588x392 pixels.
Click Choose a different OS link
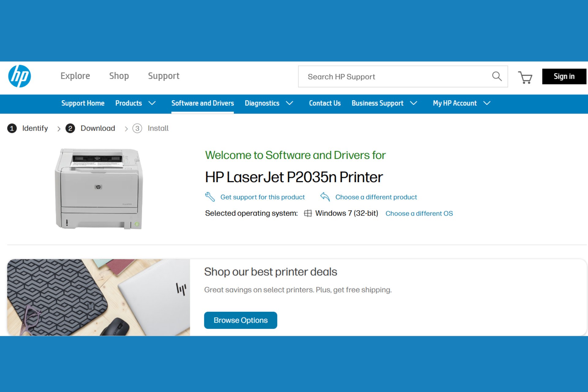click(x=419, y=213)
